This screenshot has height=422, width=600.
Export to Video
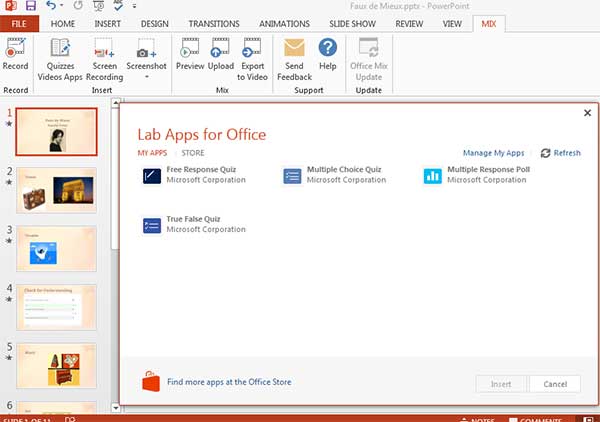pyautogui.click(x=252, y=59)
